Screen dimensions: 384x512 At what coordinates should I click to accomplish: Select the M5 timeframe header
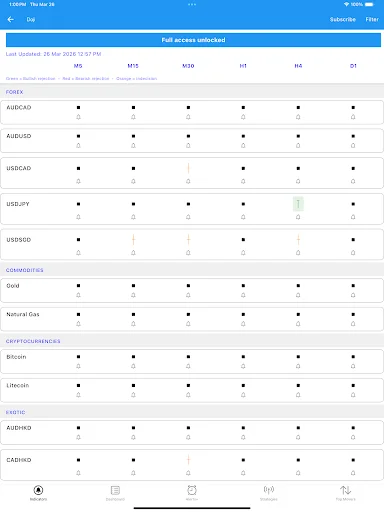pos(78,66)
